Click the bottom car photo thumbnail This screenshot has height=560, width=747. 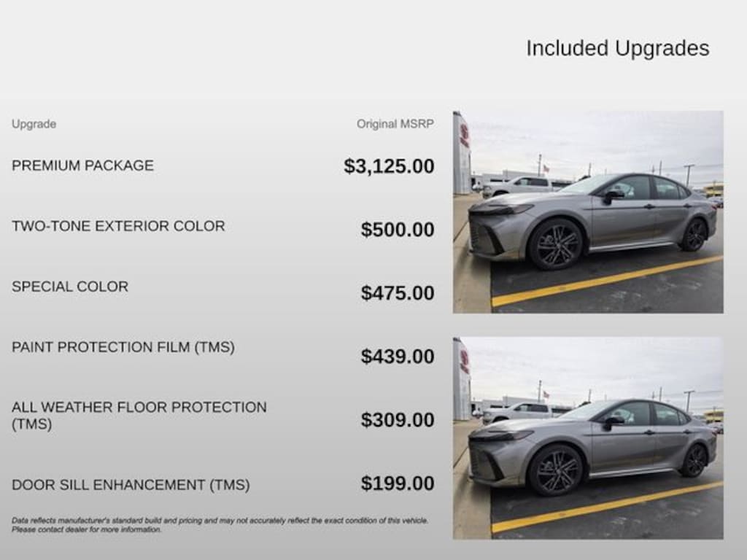[x=588, y=438]
